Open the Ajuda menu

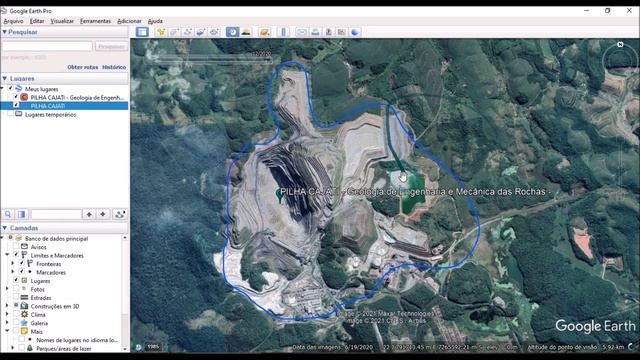155,21
